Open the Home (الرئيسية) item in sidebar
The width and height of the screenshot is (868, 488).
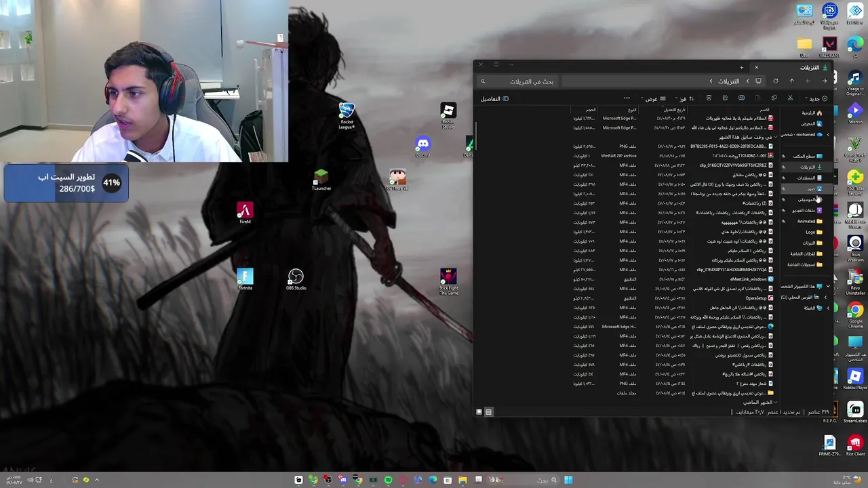point(811,113)
